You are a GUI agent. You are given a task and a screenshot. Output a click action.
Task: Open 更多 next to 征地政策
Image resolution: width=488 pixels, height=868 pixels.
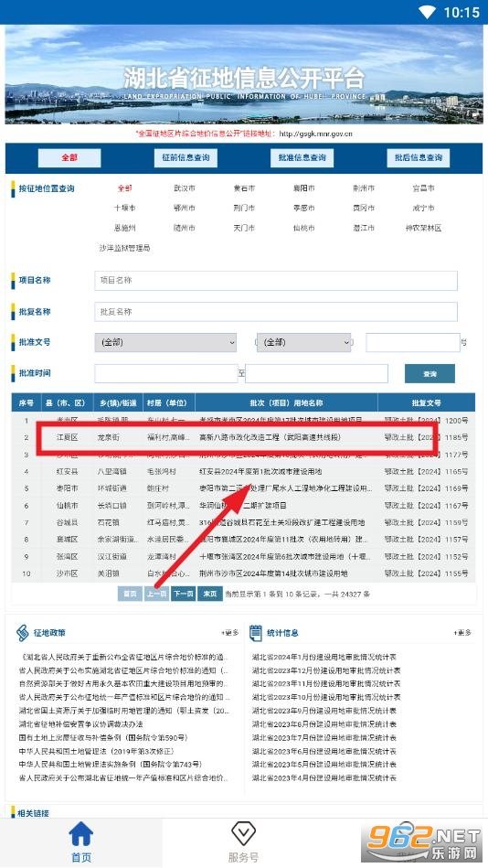coord(230,633)
